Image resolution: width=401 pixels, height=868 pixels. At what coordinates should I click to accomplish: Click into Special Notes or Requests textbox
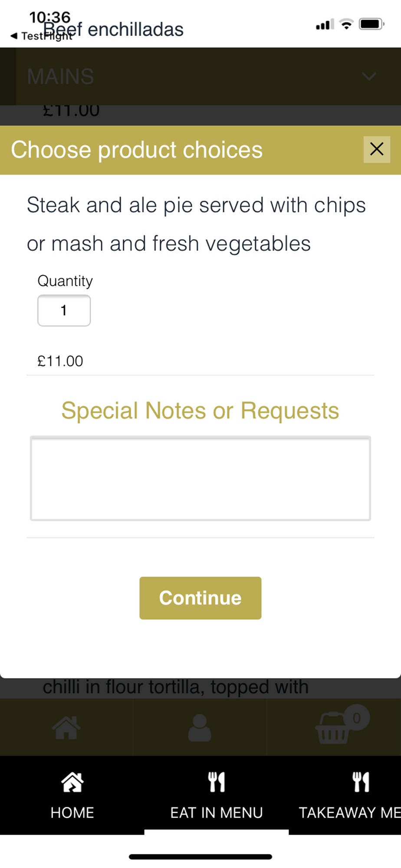tap(200, 478)
